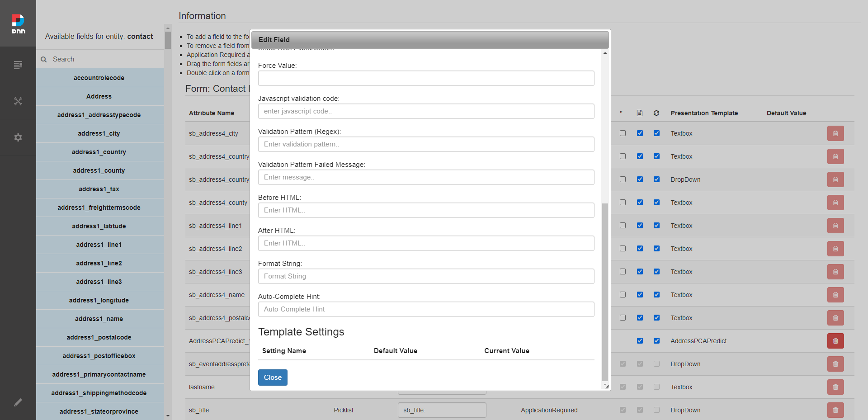
Task: Open the Settings gear icon in sidebar
Action: click(x=18, y=137)
